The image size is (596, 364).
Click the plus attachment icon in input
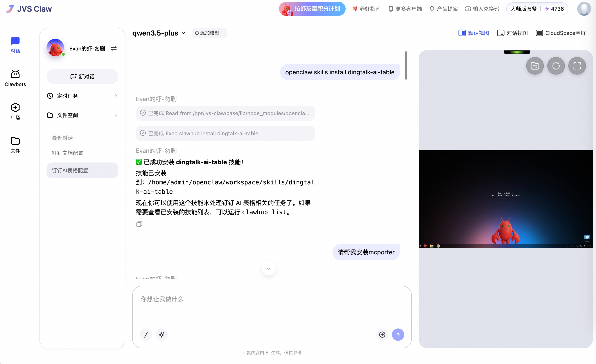[382, 335]
